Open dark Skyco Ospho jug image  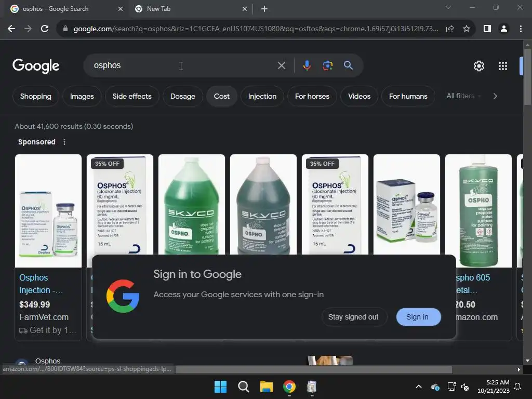pos(263,205)
